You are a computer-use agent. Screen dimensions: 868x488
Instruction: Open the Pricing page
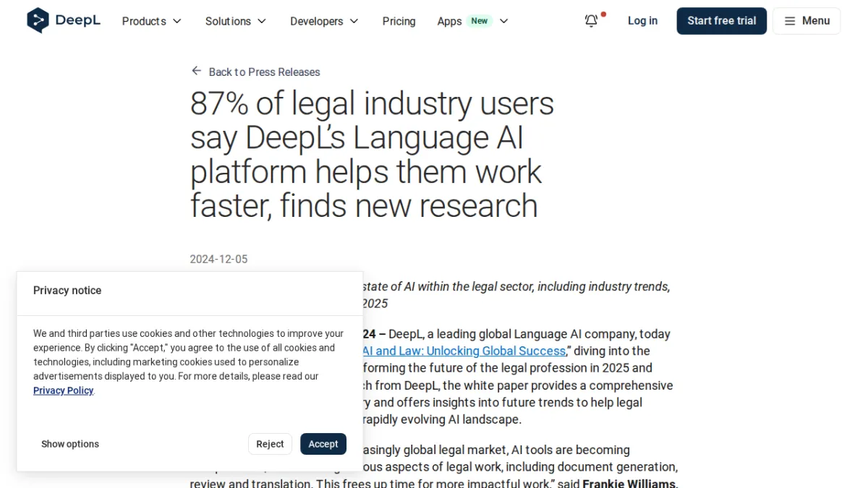pos(399,21)
